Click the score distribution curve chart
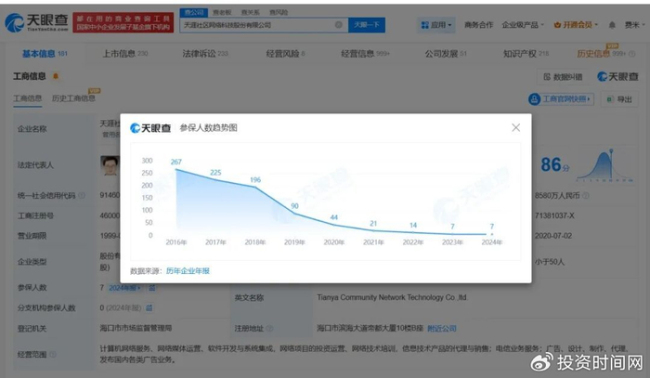650x378 pixels. [x=605, y=165]
